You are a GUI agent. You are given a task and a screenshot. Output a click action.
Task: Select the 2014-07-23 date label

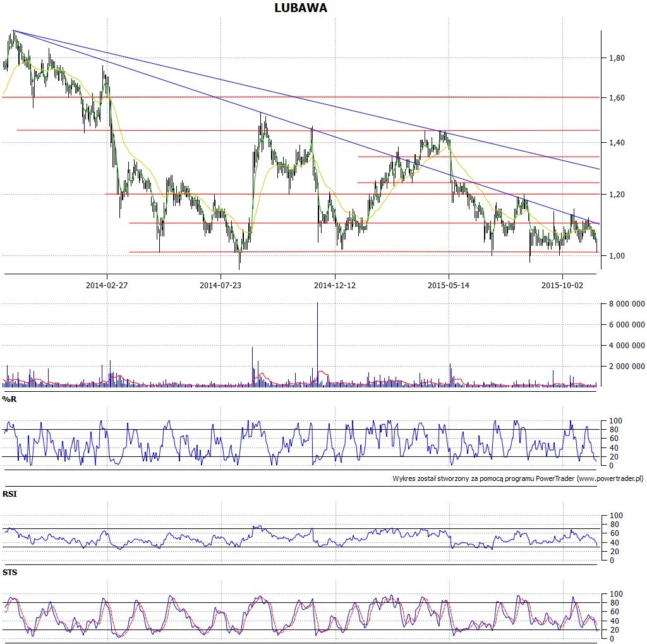221,285
